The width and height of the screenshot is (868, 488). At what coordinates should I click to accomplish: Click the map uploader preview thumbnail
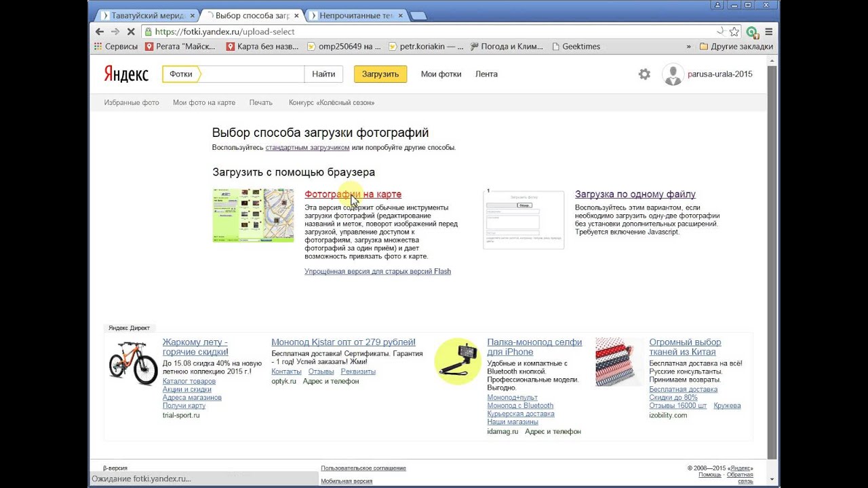(254, 216)
